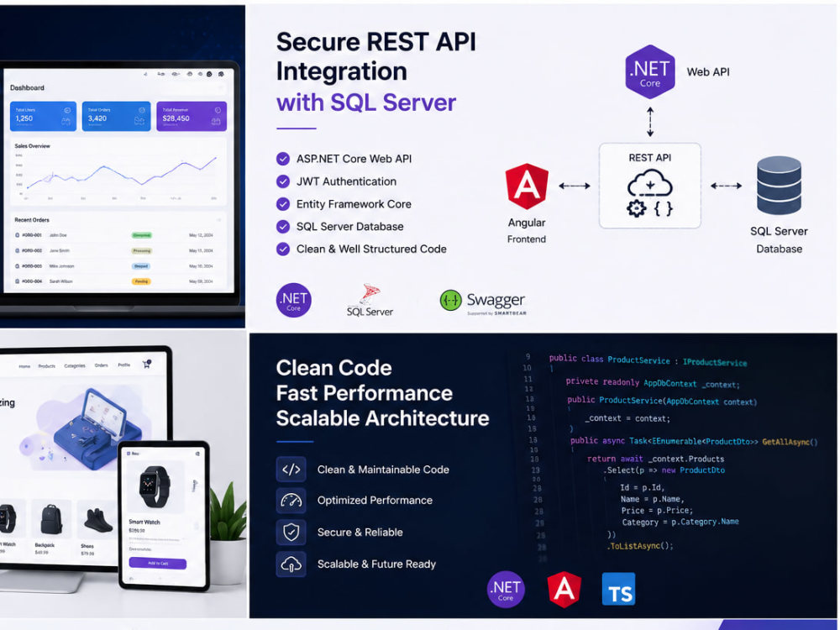Click the red SQL Server logo
This screenshot has height=630, width=840.
(x=370, y=300)
